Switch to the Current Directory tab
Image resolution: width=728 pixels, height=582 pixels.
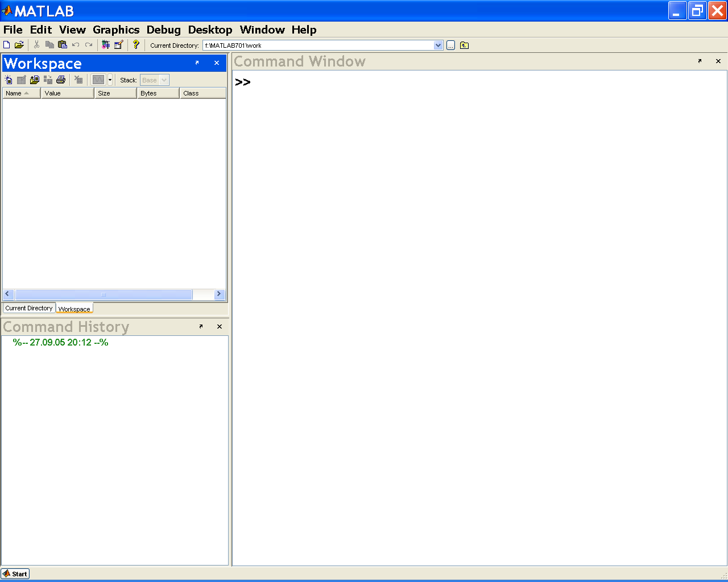(29, 308)
